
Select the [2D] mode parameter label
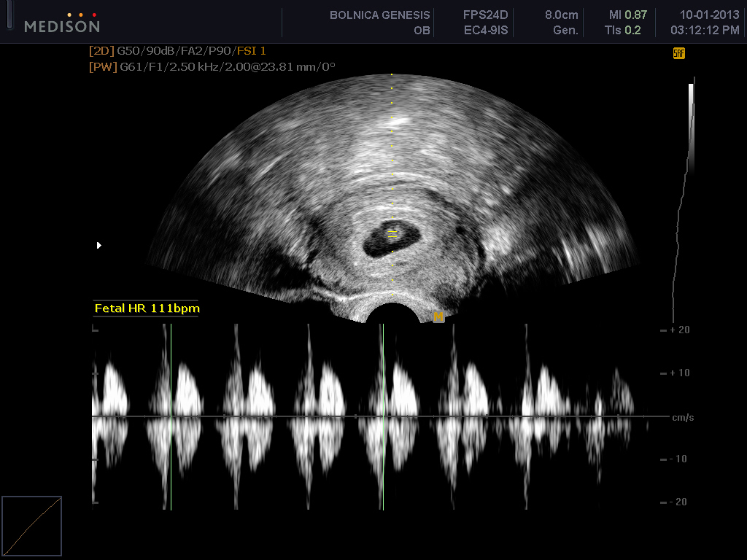(101, 52)
